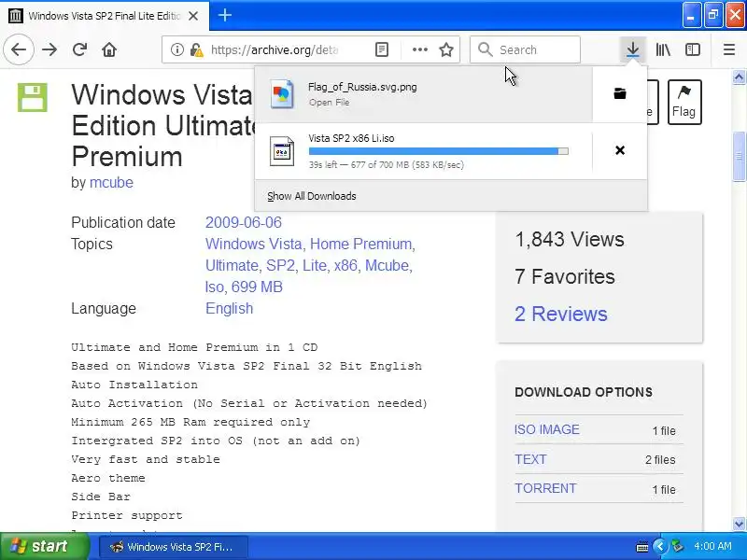Image resolution: width=747 pixels, height=560 pixels.
Task: Expand ISO IMAGE download option
Action: tap(547, 429)
